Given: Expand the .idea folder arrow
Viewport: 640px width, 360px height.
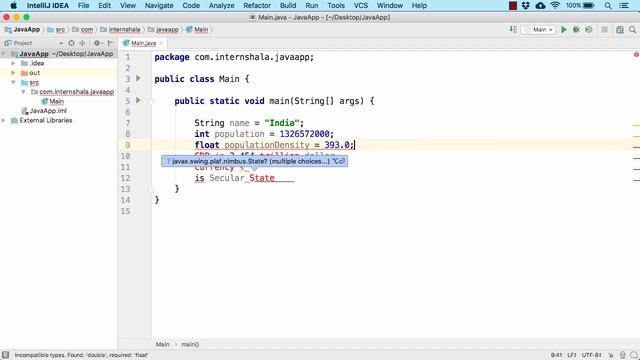Looking at the screenshot, I should tap(13, 63).
